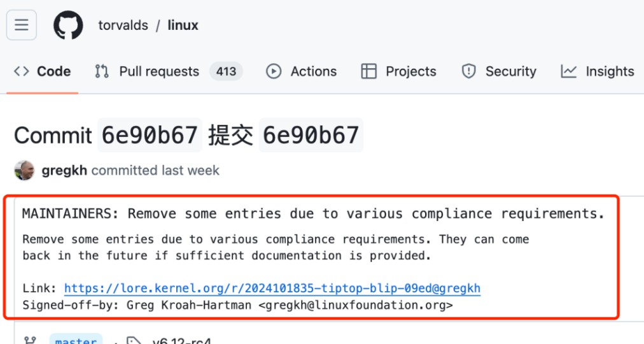Viewport: 644px width, 344px height.
Task: Click the master branch label
Action: 76,341
